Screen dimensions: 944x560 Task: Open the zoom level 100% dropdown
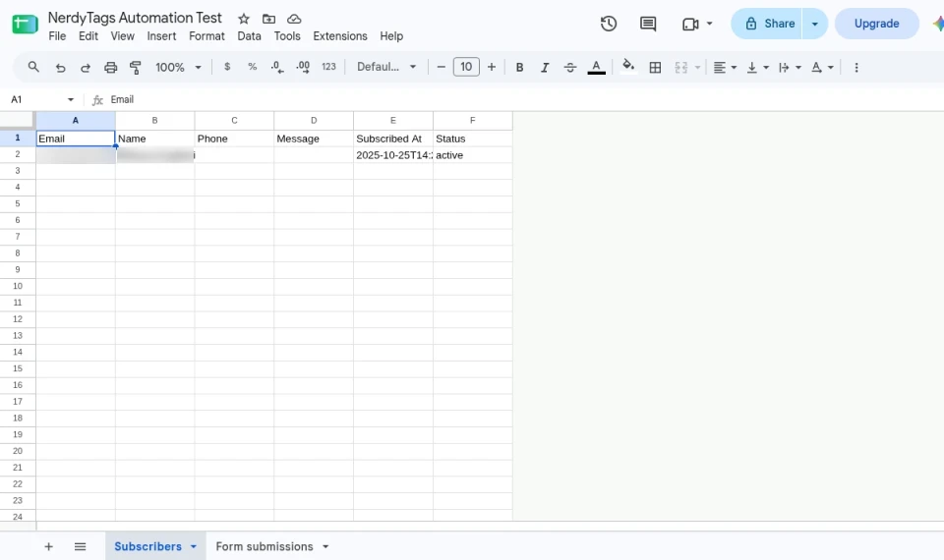(x=178, y=68)
